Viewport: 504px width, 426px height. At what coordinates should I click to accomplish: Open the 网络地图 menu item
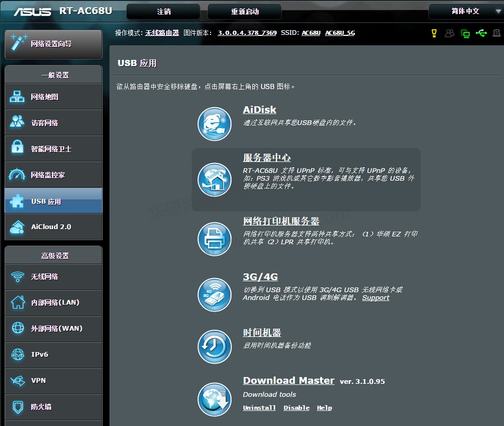[54, 97]
